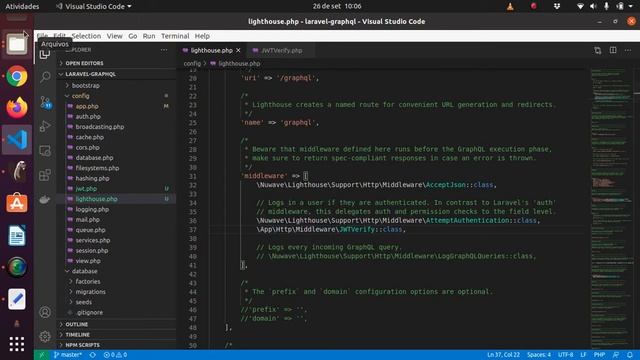Viewport: 640px width, 360px height.
Task: Open .gitignore under database folder
Action: coord(116,312)
